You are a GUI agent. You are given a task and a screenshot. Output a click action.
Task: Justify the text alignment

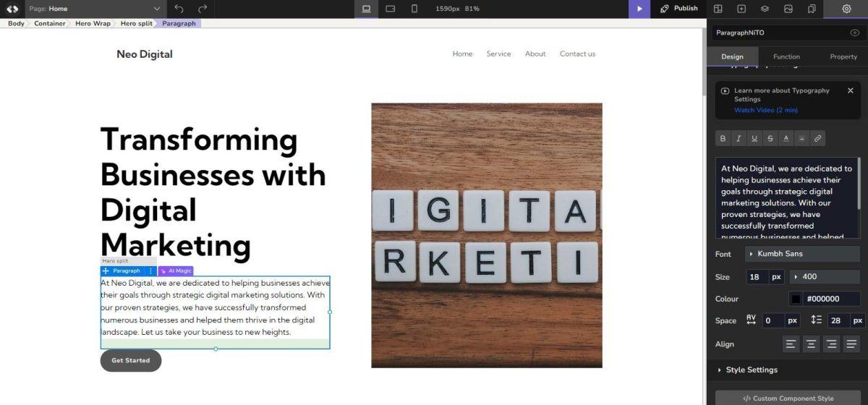[x=852, y=344]
